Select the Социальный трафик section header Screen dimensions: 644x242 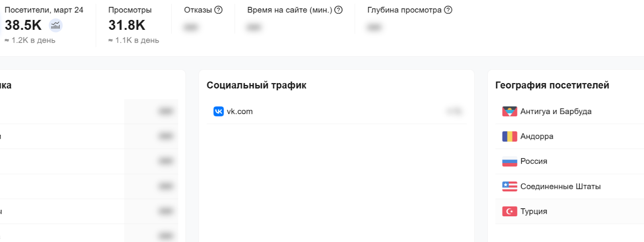point(256,85)
